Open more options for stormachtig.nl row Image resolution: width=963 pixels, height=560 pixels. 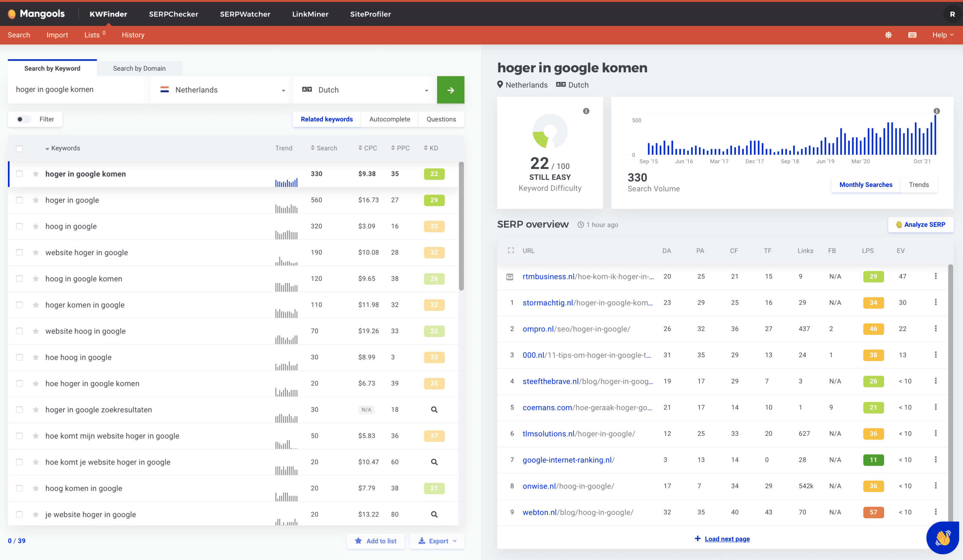(936, 302)
